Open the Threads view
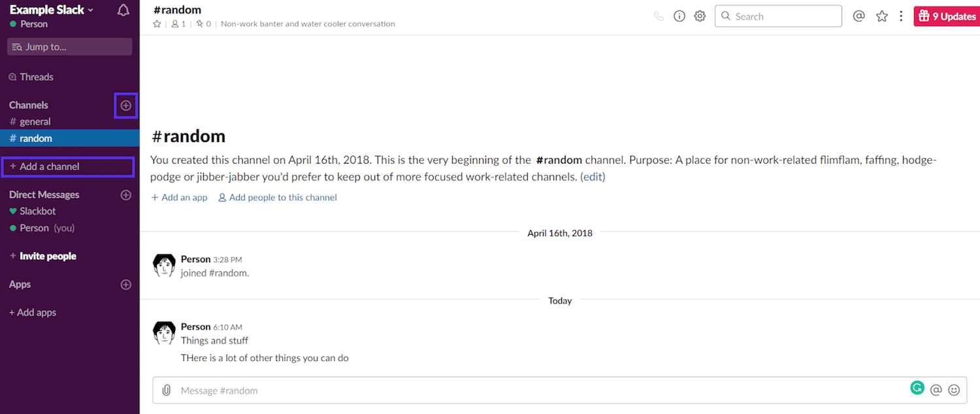This screenshot has height=414, width=980. pos(37,77)
